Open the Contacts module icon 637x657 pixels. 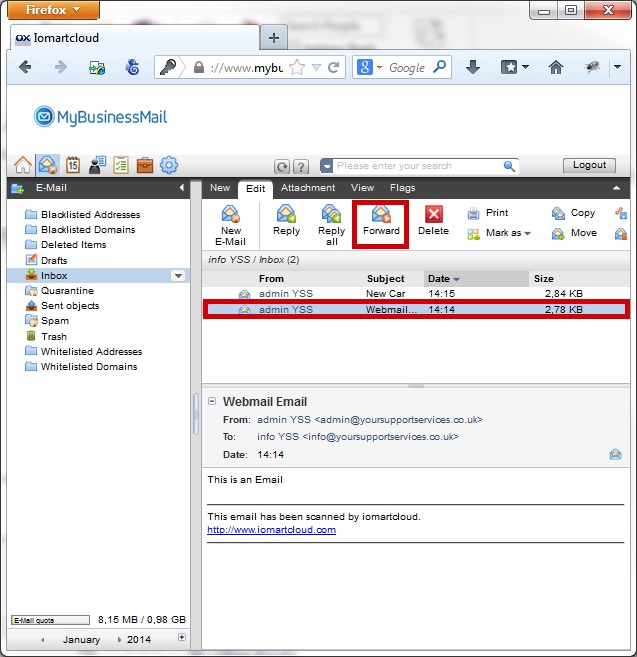[x=97, y=165]
